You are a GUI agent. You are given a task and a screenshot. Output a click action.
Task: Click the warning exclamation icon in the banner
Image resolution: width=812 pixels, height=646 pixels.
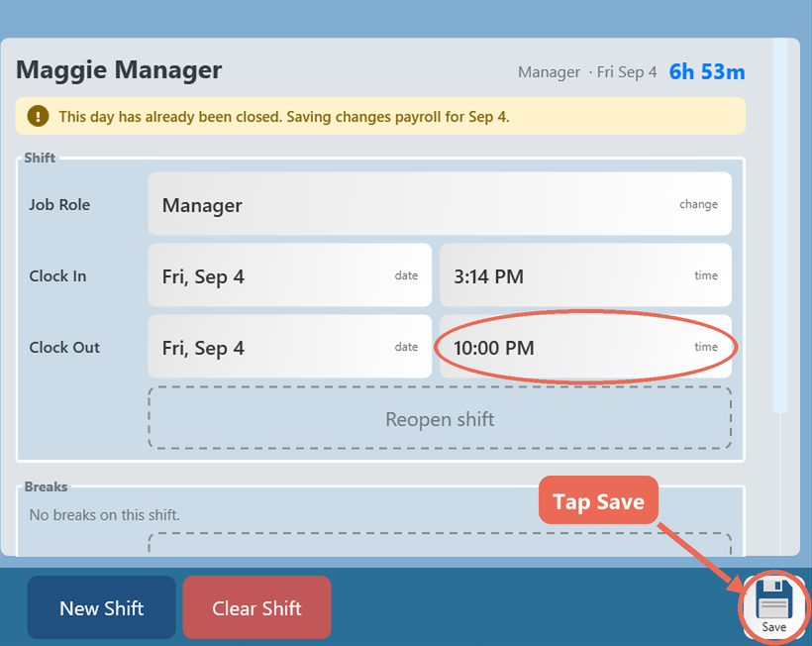coord(39,116)
